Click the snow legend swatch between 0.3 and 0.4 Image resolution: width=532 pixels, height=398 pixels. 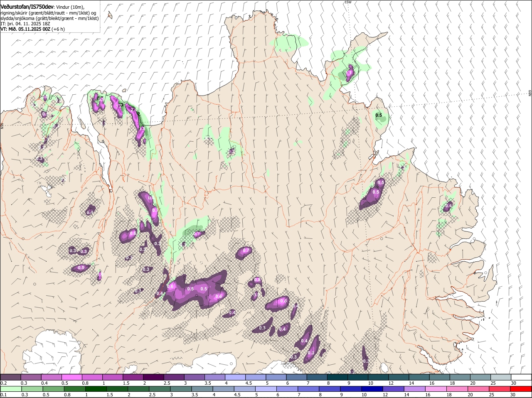(x=31, y=377)
